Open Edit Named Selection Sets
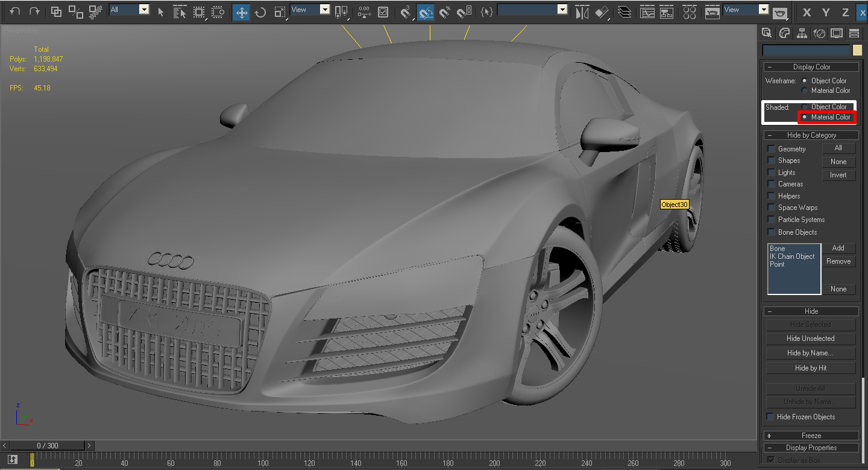This screenshot has height=470, width=868. coord(486,11)
